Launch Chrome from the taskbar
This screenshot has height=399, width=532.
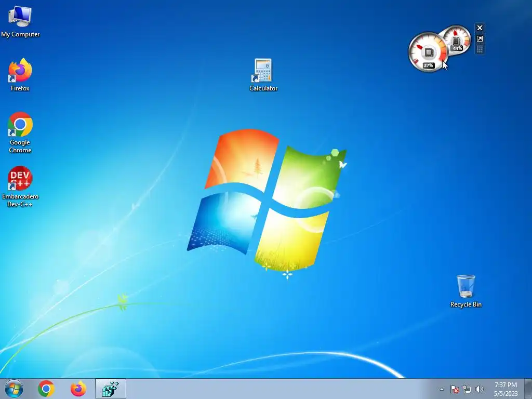click(46, 389)
